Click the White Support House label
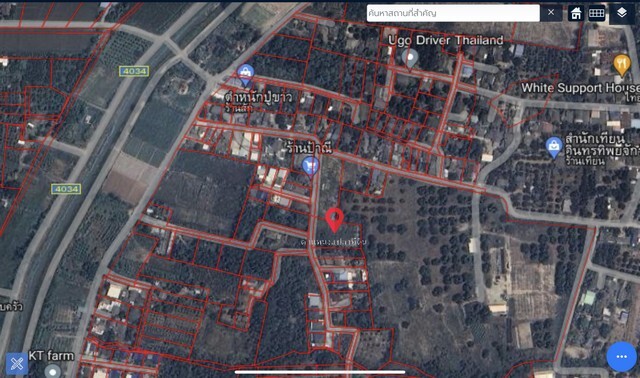640x378 pixels. pos(580,88)
